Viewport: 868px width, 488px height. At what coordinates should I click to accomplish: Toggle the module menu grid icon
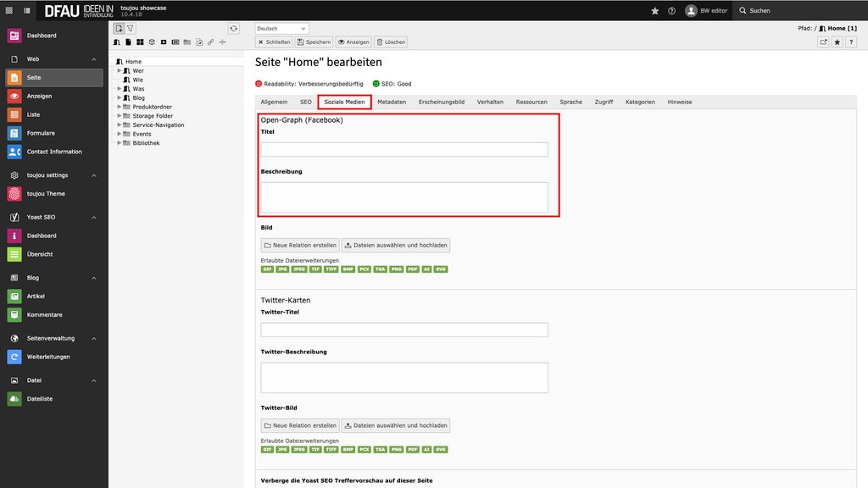click(9, 11)
